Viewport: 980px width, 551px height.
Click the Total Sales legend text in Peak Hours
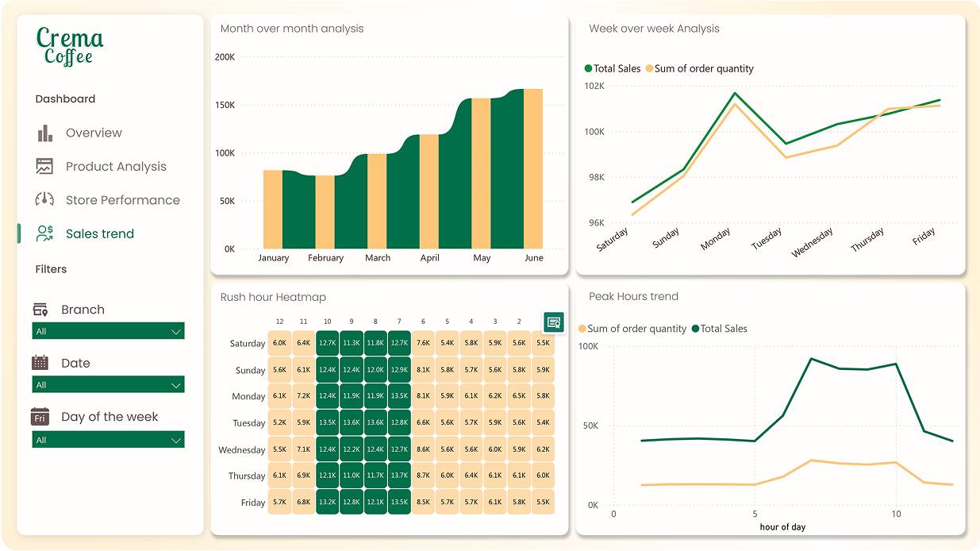click(724, 329)
